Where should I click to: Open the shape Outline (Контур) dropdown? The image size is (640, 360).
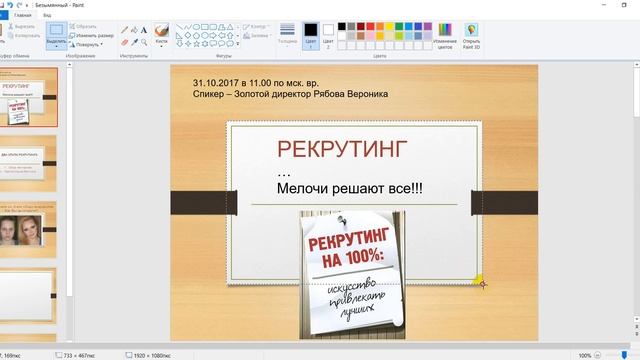tap(257, 27)
